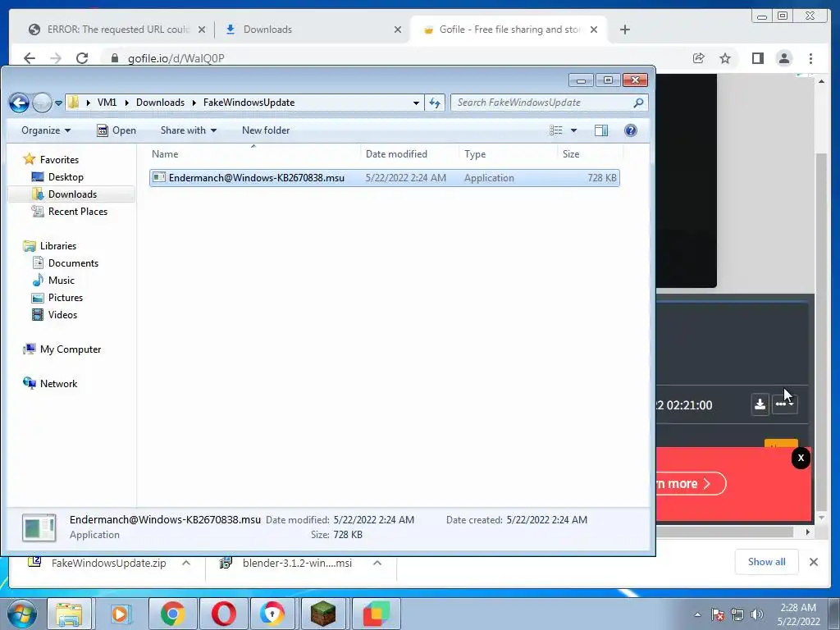Go back in Explorer with back arrow

tap(19, 103)
